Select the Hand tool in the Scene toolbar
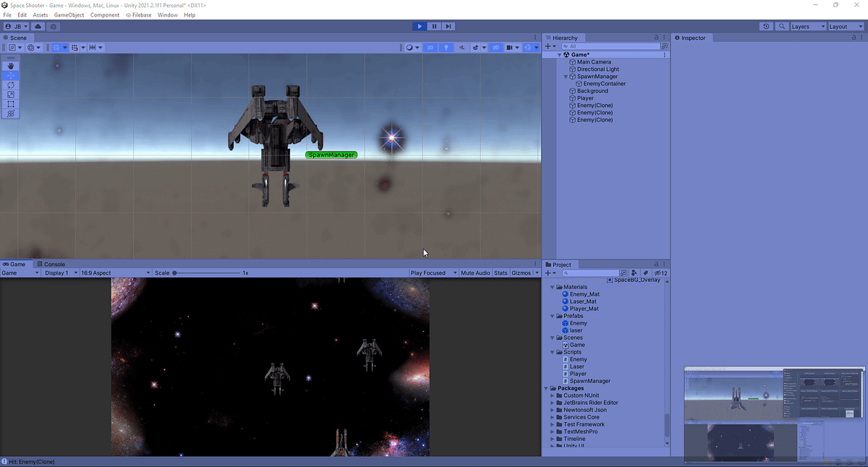Viewport: 868px width, 467px height. click(x=10, y=66)
